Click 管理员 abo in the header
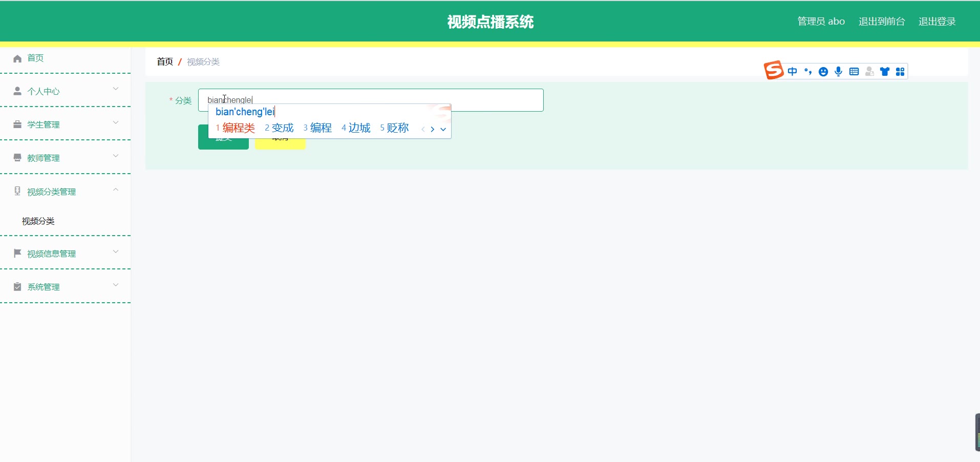The height and width of the screenshot is (462, 980). tap(821, 22)
